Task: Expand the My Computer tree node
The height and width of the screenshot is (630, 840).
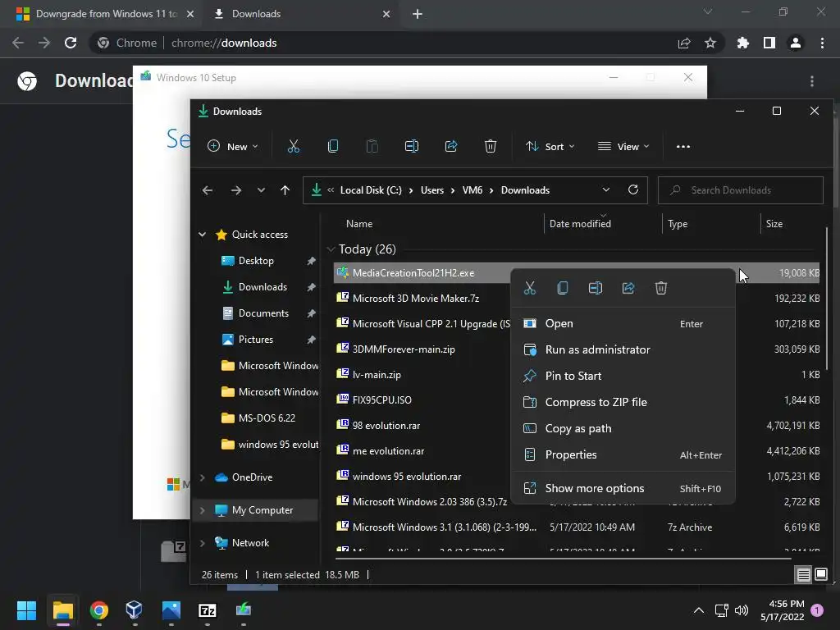Action: 203,510
